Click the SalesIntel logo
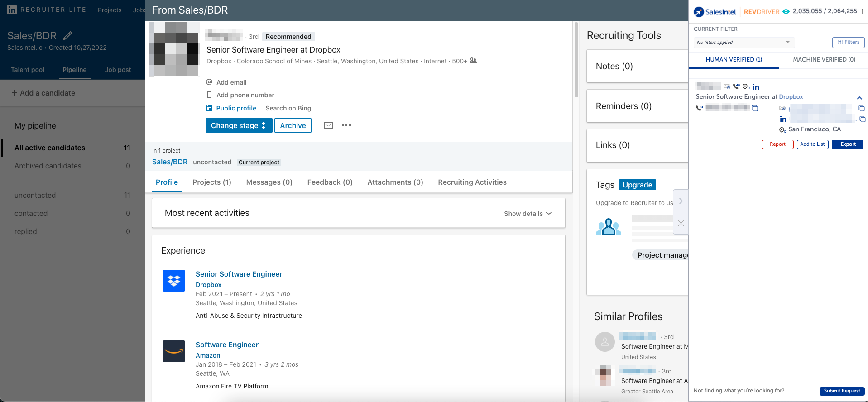 (715, 12)
